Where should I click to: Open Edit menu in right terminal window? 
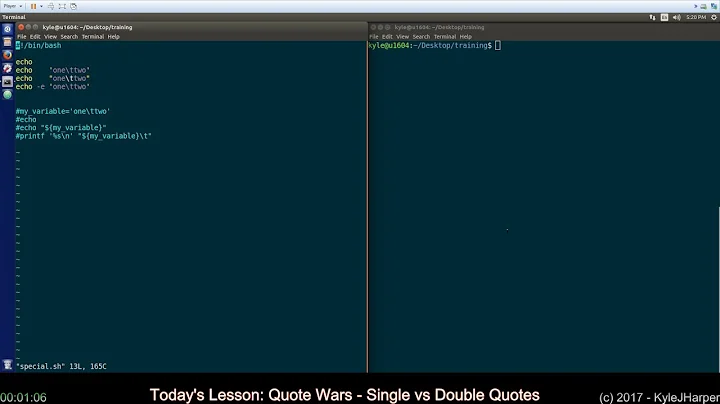[x=387, y=37]
